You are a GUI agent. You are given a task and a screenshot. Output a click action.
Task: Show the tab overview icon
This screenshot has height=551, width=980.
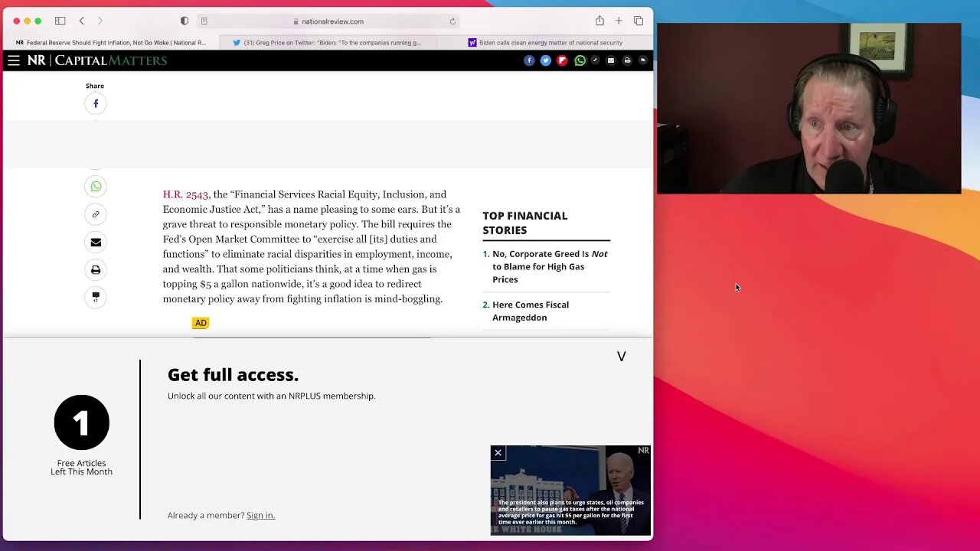click(639, 21)
